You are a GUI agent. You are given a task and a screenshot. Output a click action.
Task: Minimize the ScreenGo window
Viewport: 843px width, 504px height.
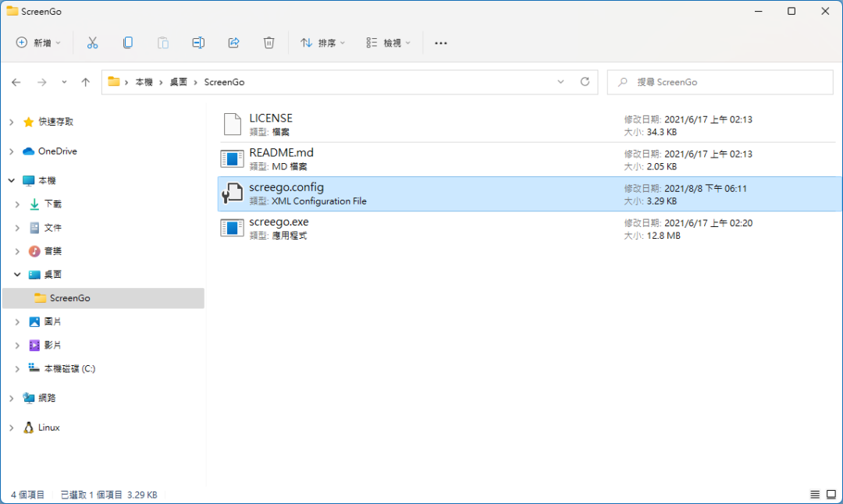click(759, 11)
